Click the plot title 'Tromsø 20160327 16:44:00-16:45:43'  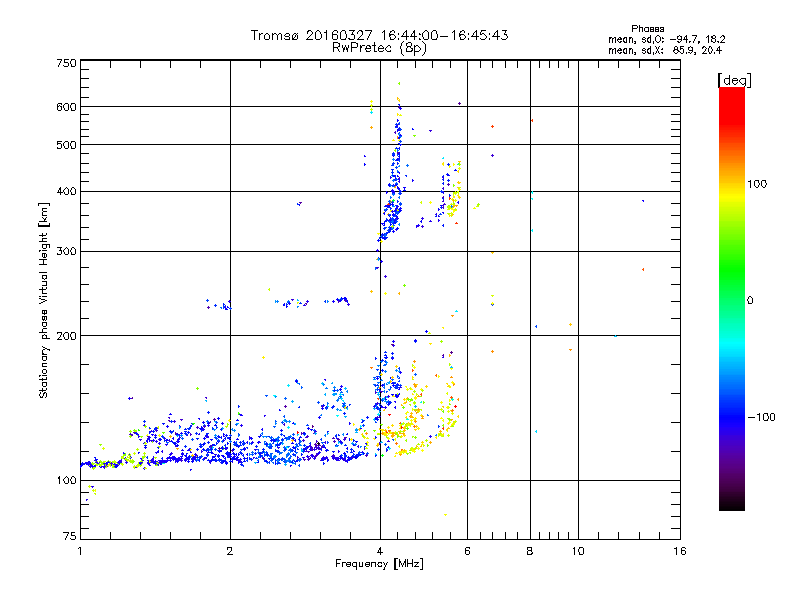pyautogui.click(x=379, y=35)
